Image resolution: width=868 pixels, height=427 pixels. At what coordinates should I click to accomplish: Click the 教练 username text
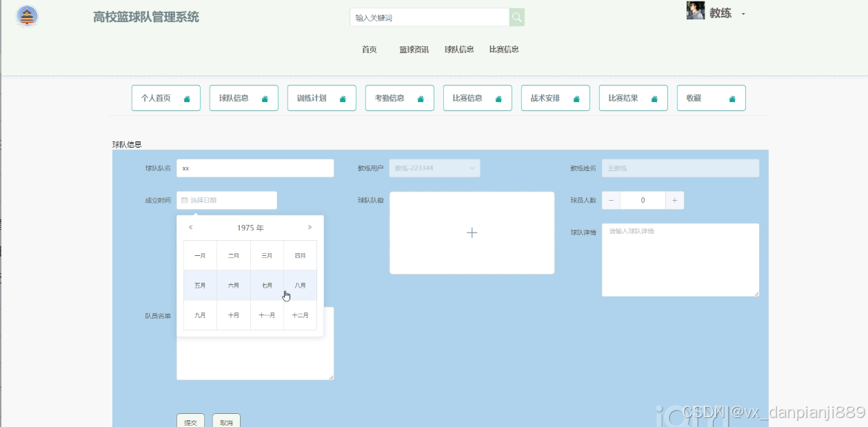720,13
